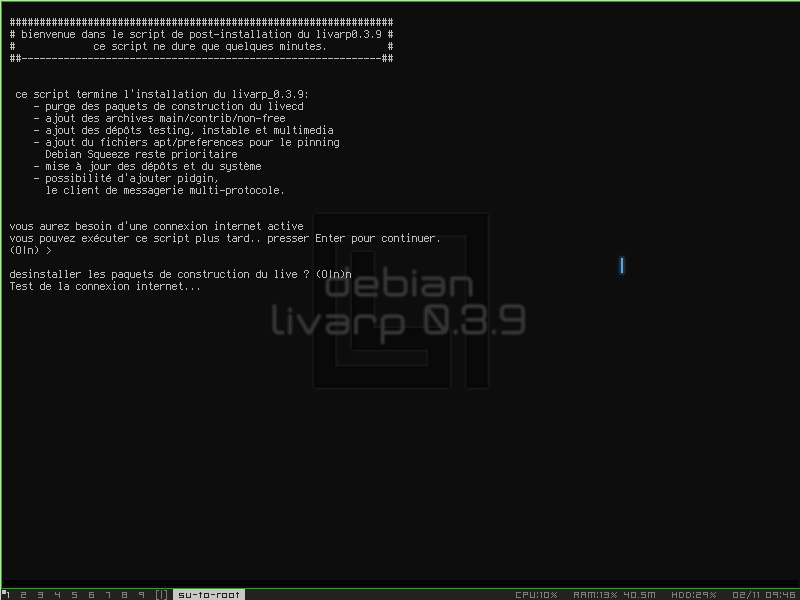Image resolution: width=800 pixels, height=600 pixels.
Task: Click 'desinstaller les paquets de construction du live ?'
Action: click(159, 274)
